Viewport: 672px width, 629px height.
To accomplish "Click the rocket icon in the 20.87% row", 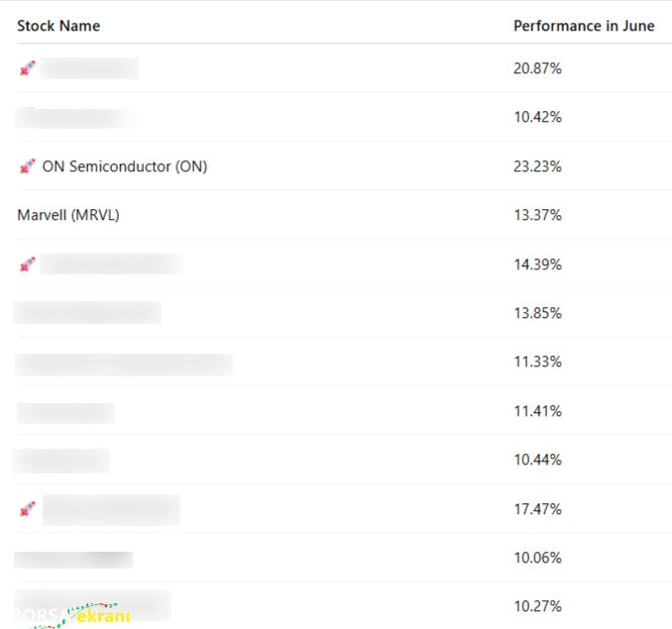I will 28,68.
